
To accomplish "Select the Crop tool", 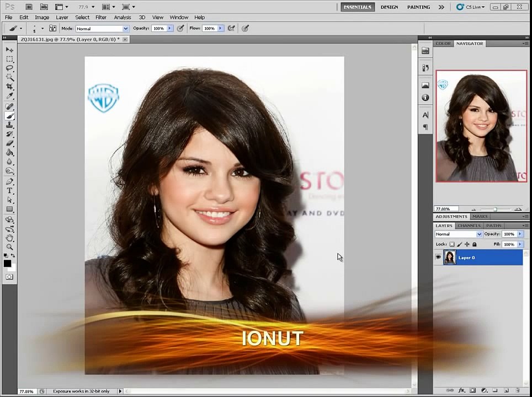I will [x=9, y=87].
